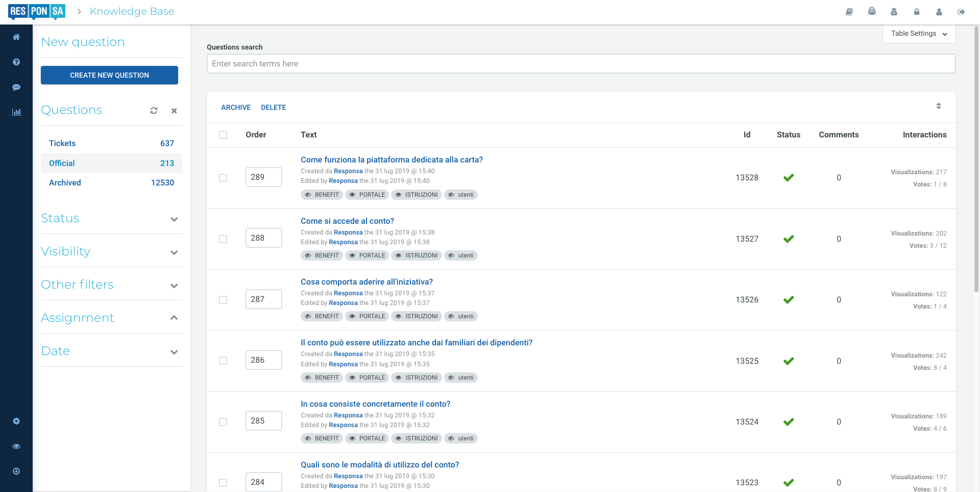980x492 pixels.
Task: Expand the Date filter section
Action: [x=111, y=352]
